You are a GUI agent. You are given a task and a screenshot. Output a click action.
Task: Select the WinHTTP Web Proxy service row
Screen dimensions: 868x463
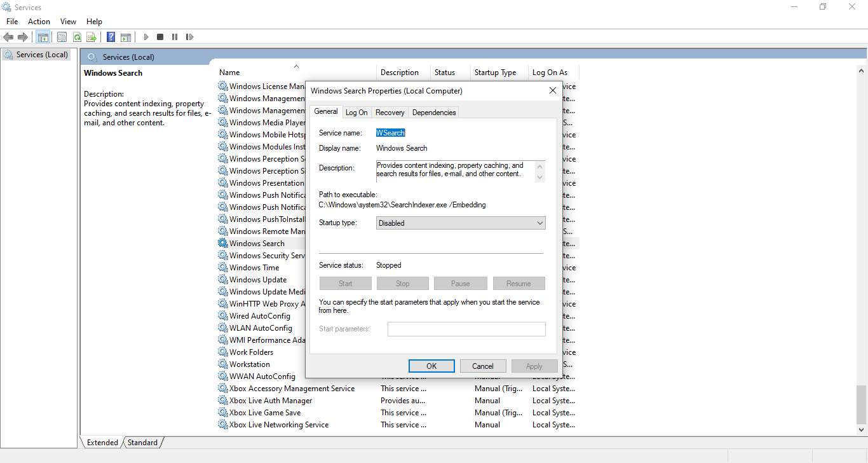(x=262, y=304)
